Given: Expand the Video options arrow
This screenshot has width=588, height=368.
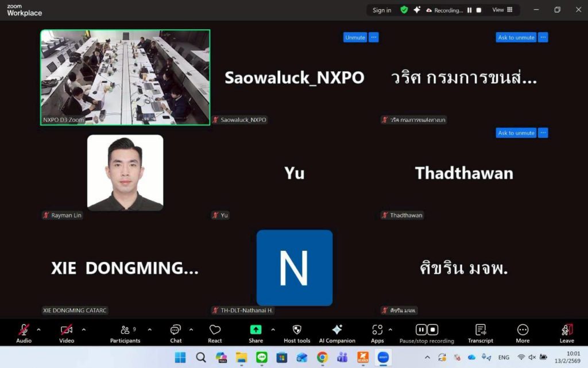Looking at the screenshot, I should (84, 330).
